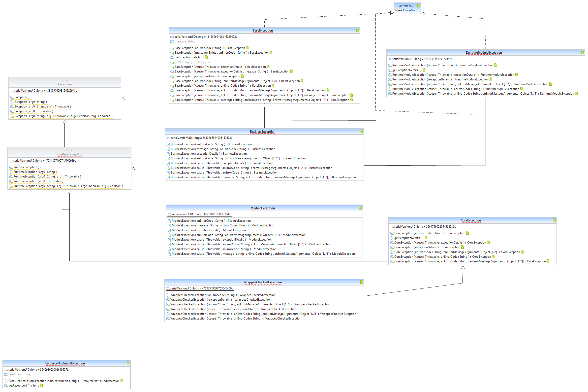
Task: Click the field icon of CoreException serialVersionUID
Action: coord(392,227)
